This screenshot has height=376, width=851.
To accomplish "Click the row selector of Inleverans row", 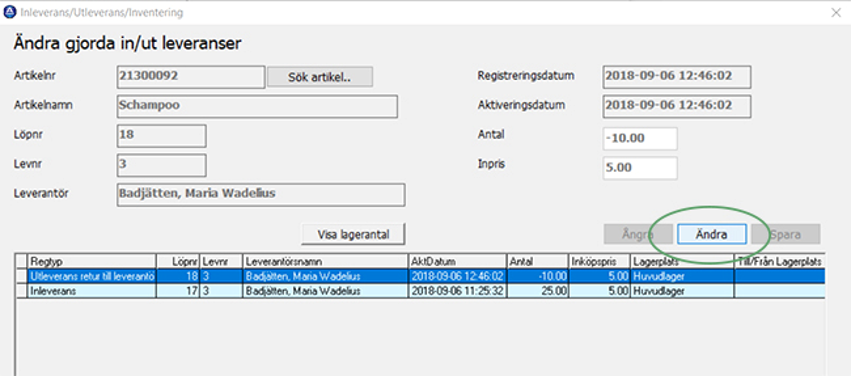I will pyautogui.click(x=22, y=291).
